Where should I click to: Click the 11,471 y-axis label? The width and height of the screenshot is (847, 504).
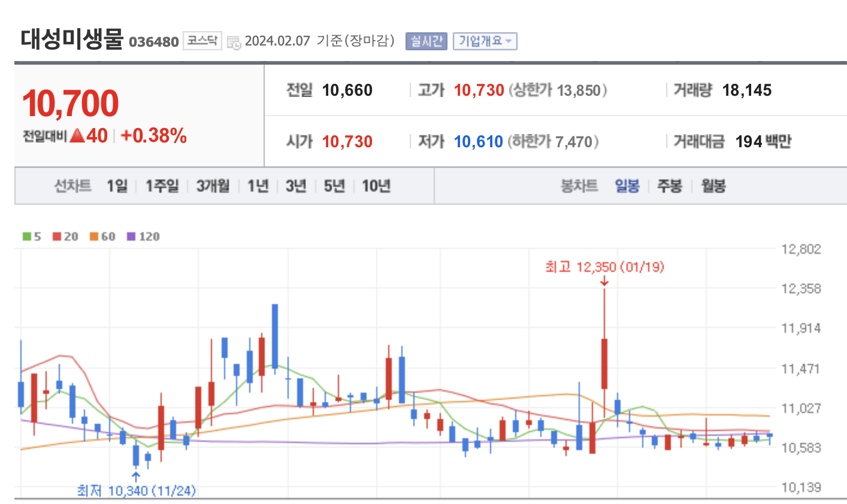(801, 369)
